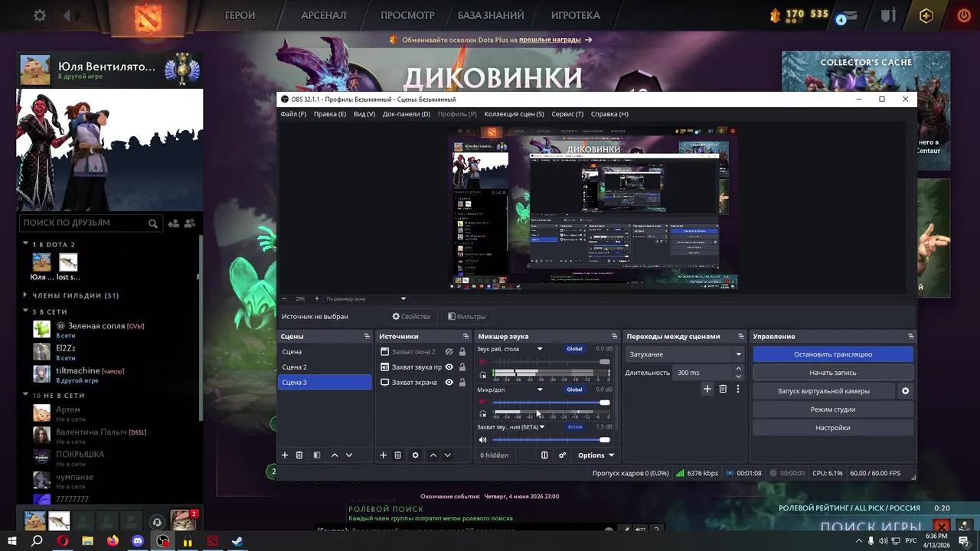The image size is (980, 551).
Task: Show the Захват окна 2 source
Action: [x=449, y=352]
